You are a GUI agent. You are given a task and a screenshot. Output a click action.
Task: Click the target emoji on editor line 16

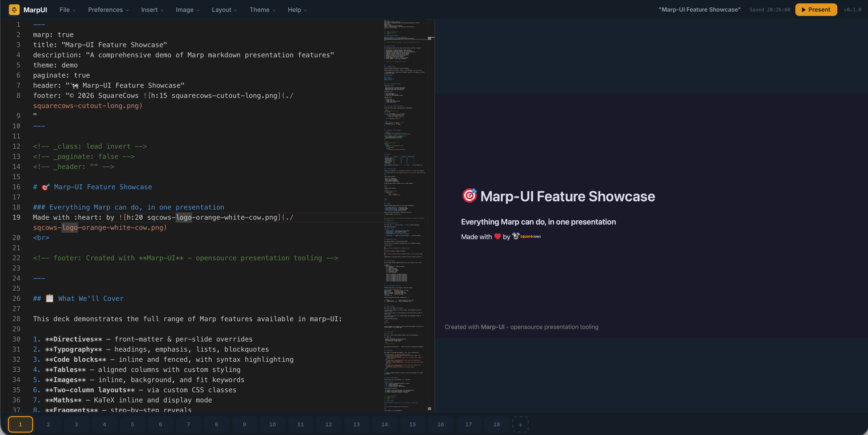coord(45,187)
